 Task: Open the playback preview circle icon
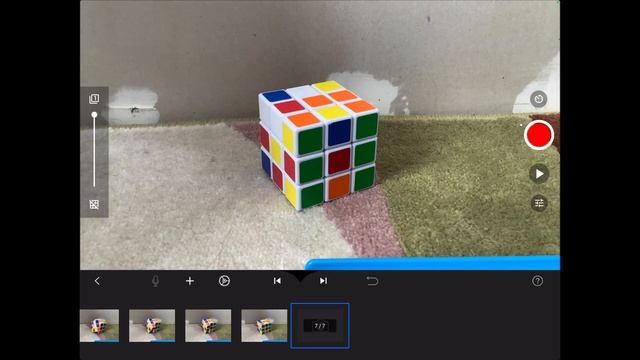[x=224, y=281]
